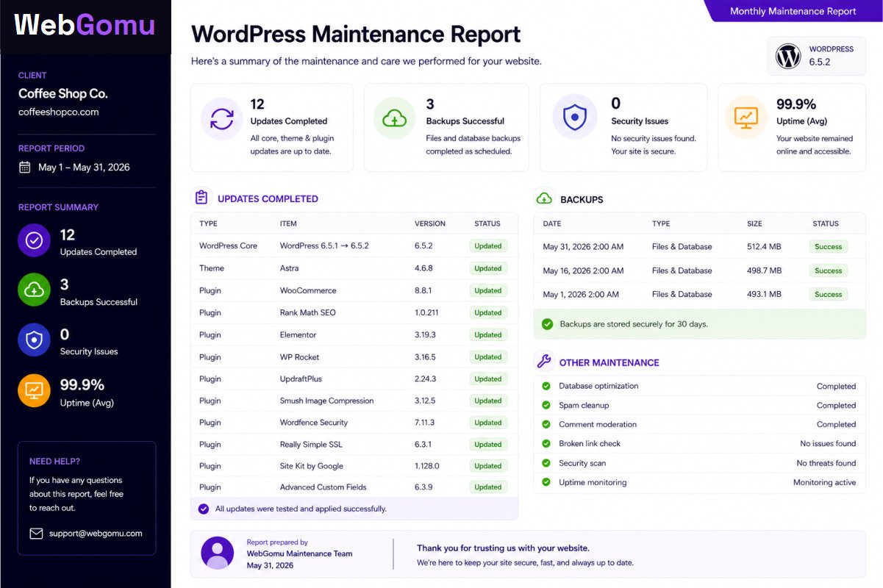
Task: Click the green check beside Broken link check
Action: pos(546,443)
